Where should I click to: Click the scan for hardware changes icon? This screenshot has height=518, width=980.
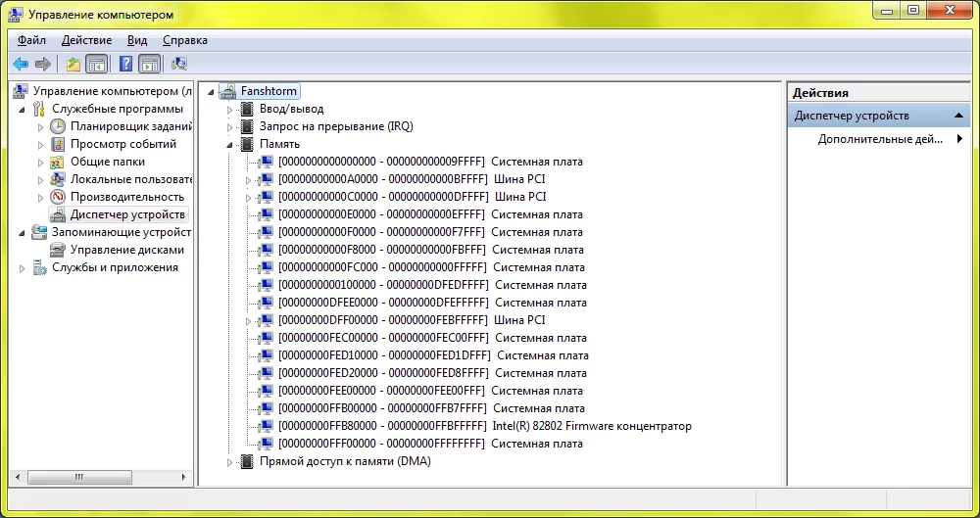pos(179,64)
